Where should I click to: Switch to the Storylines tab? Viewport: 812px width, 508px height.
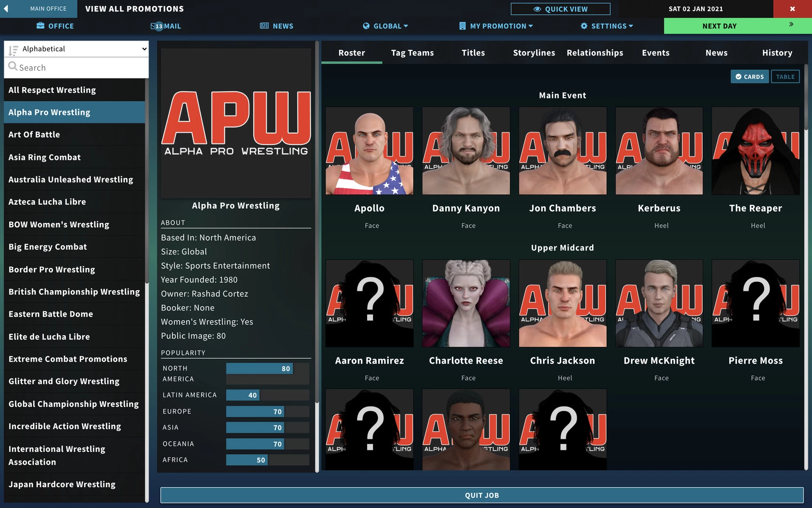534,53
